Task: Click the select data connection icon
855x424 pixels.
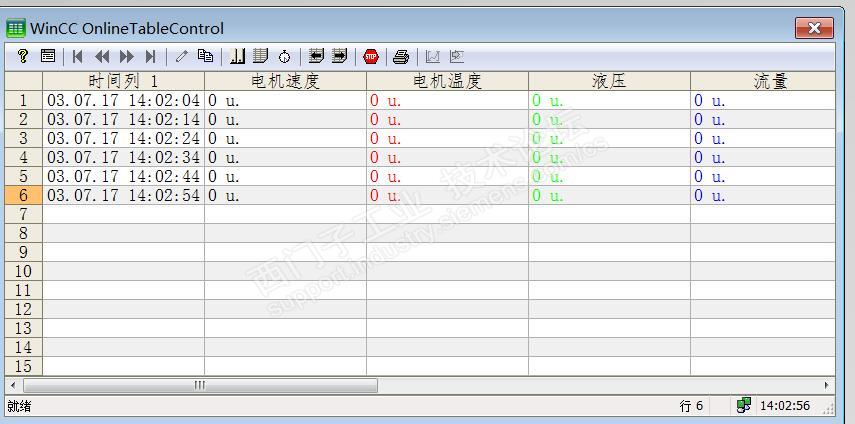Action: pos(237,56)
